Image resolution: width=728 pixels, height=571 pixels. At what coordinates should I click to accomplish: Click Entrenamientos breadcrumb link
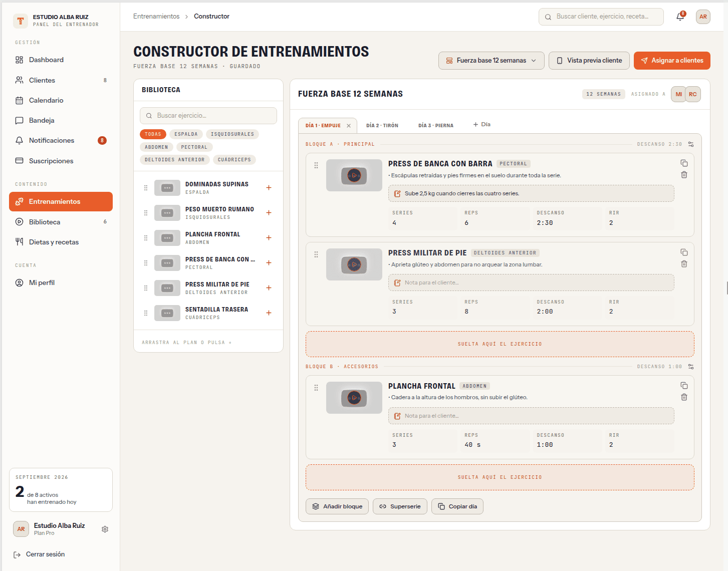tap(156, 17)
